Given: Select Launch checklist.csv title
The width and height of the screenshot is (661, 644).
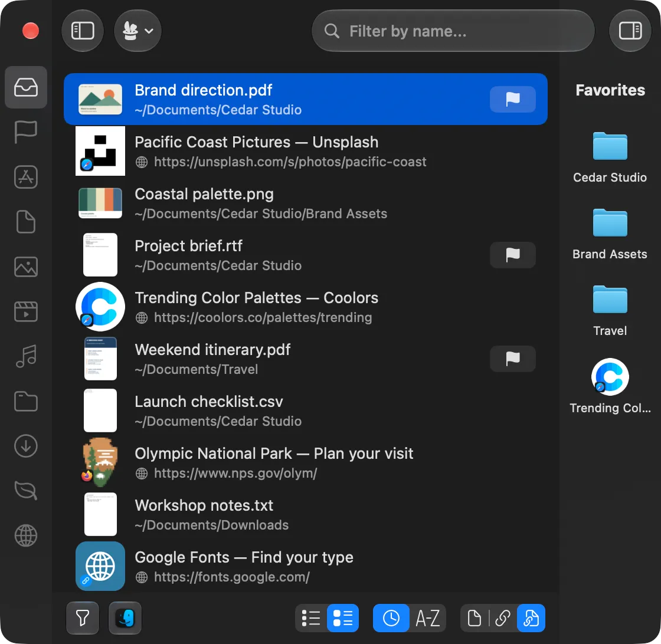Looking at the screenshot, I should (209, 402).
